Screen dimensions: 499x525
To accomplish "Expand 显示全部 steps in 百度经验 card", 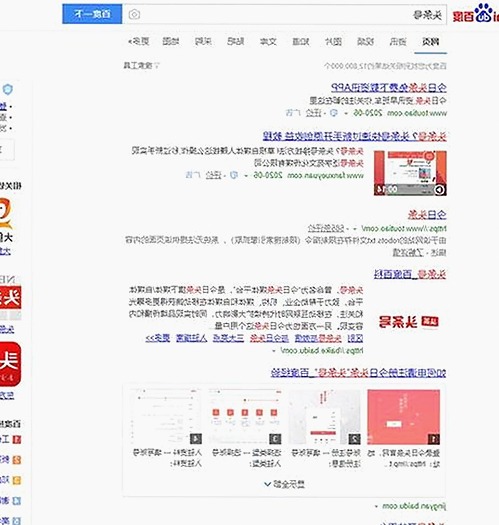I will tap(284, 484).
